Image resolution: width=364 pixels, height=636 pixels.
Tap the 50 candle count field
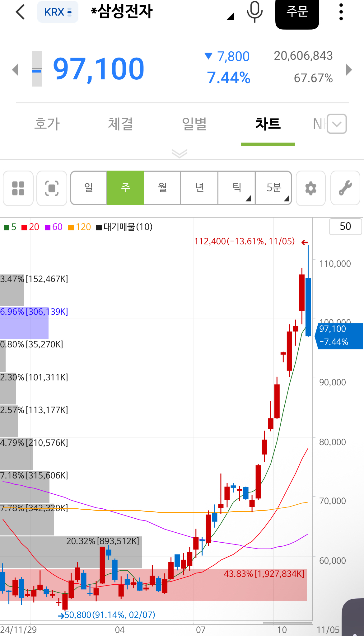coord(345,226)
